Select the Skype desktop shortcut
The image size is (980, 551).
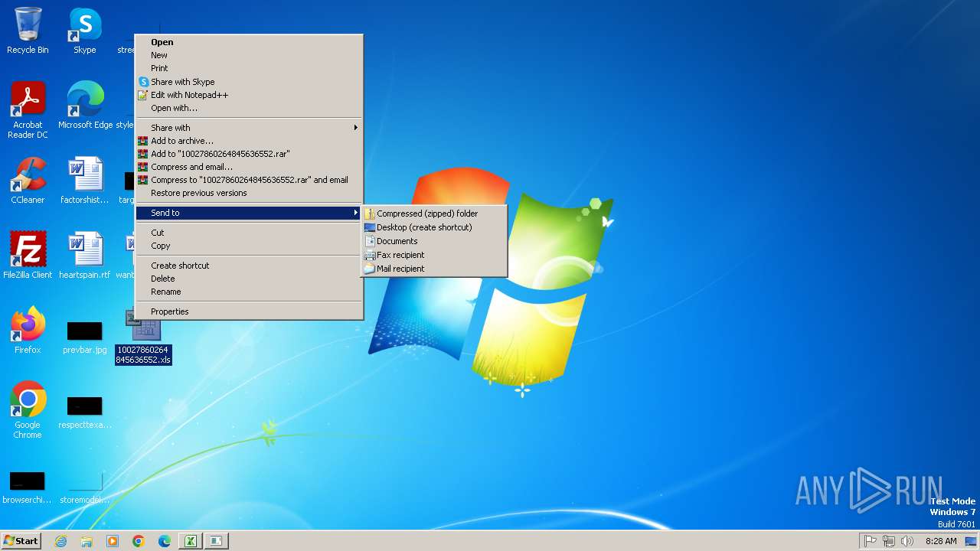[x=85, y=31]
